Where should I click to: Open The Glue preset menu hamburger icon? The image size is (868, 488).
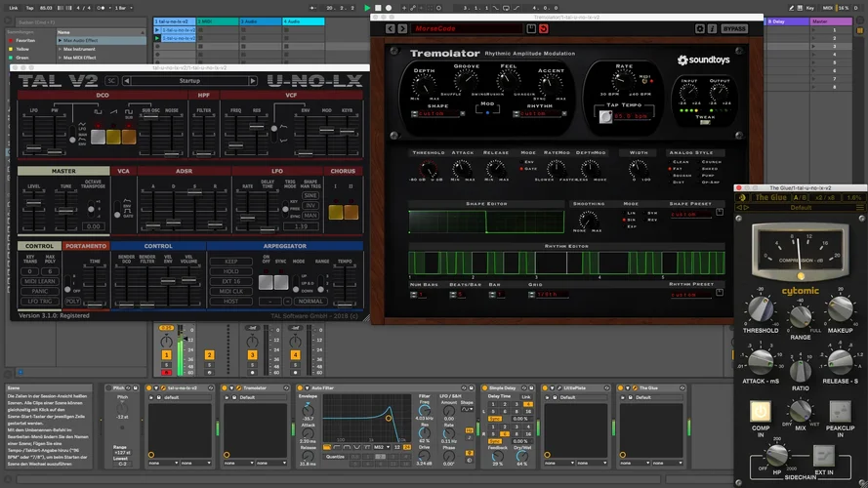click(x=859, y=208)
